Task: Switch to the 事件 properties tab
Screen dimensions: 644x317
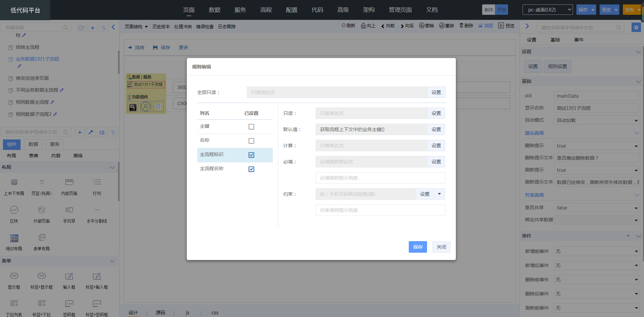Action: (x=579, y=40)
